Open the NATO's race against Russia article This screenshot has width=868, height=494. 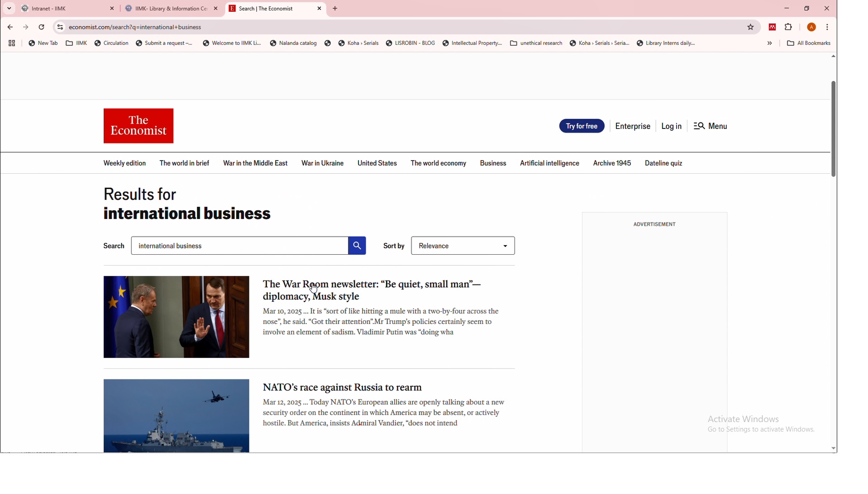click(342, 388)
